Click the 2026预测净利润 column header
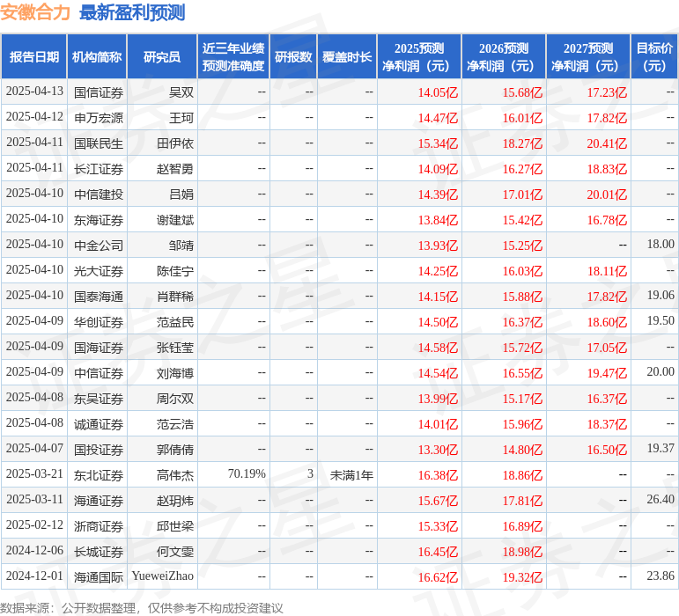Viewport: 679px width, 616px height. click(x=504, y=57)
